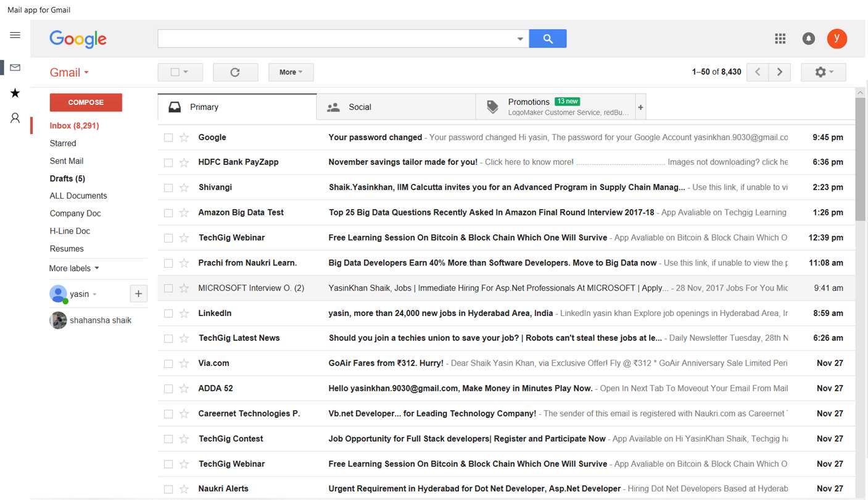868x500 pixels.
Task: Switch to the Primary tab
Action: [238, 107]
